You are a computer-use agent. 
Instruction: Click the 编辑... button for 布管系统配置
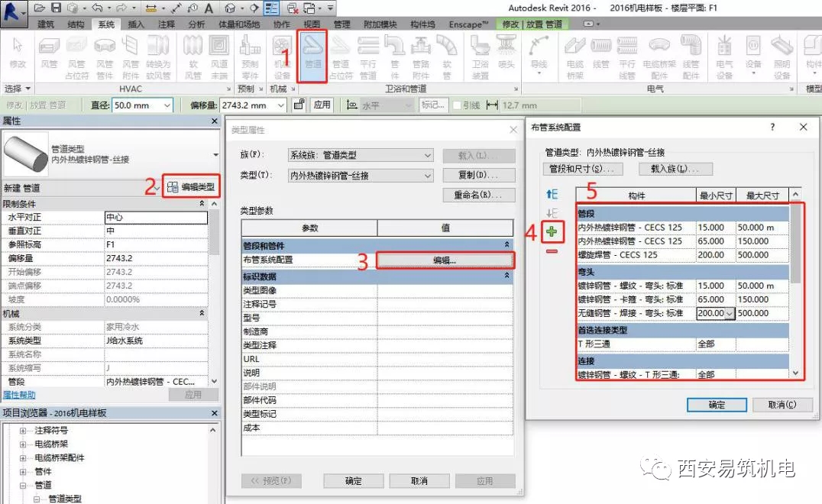pos(445,260)
